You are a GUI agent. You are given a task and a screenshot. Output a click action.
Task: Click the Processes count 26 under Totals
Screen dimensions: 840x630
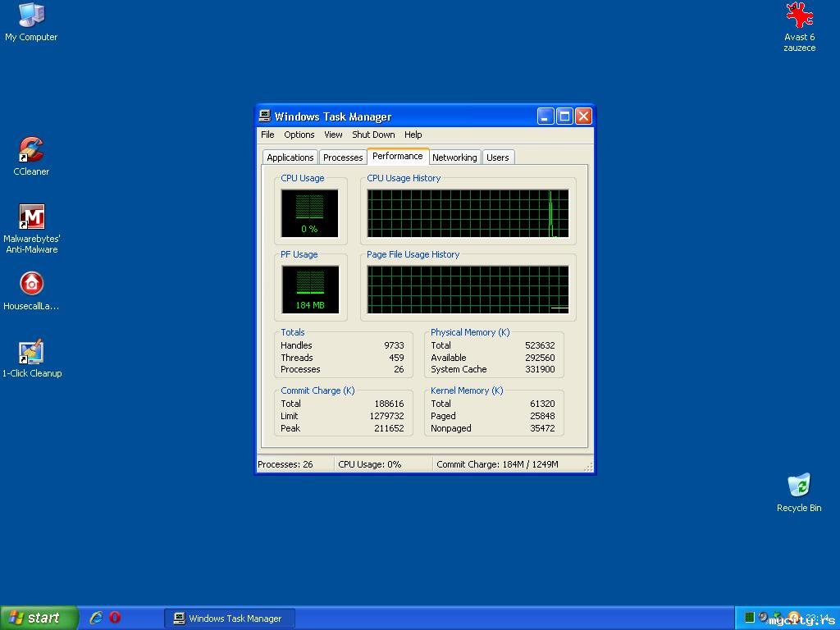pos(399,369)
